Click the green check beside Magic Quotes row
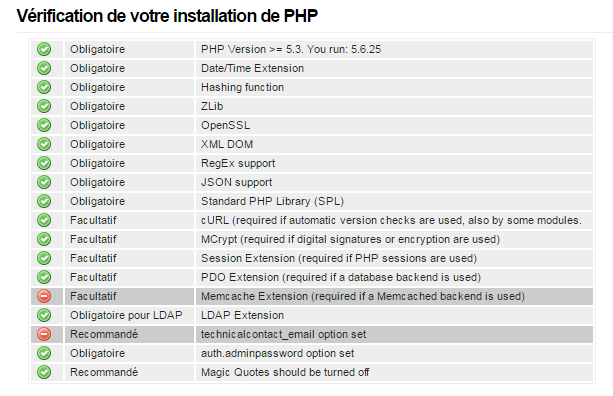The height and width of the screenshot is (396, 613). (x=44, y=372)
